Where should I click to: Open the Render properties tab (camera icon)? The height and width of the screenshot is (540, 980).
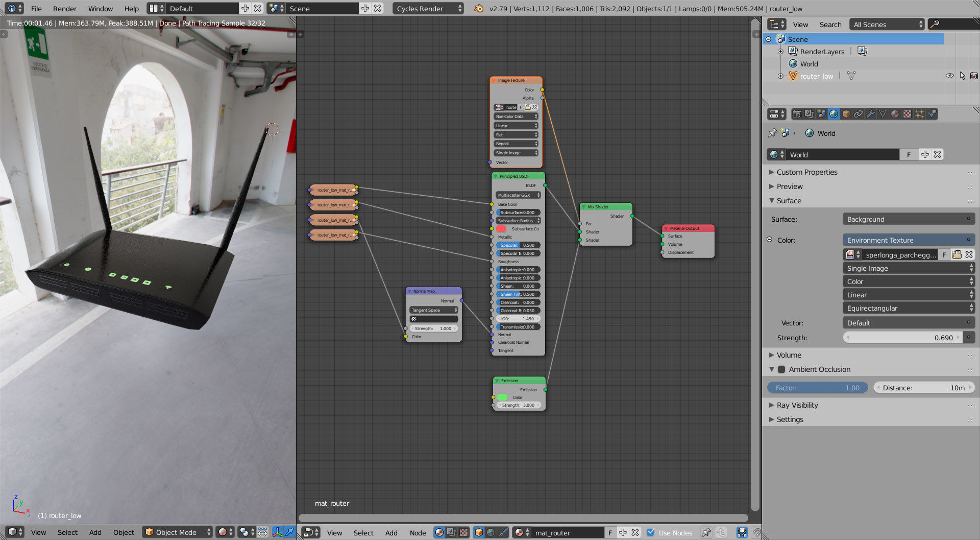[x=797, y=114]
